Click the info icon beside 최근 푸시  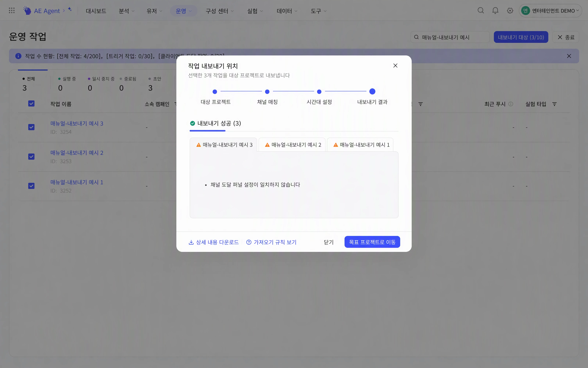(511, 104)
